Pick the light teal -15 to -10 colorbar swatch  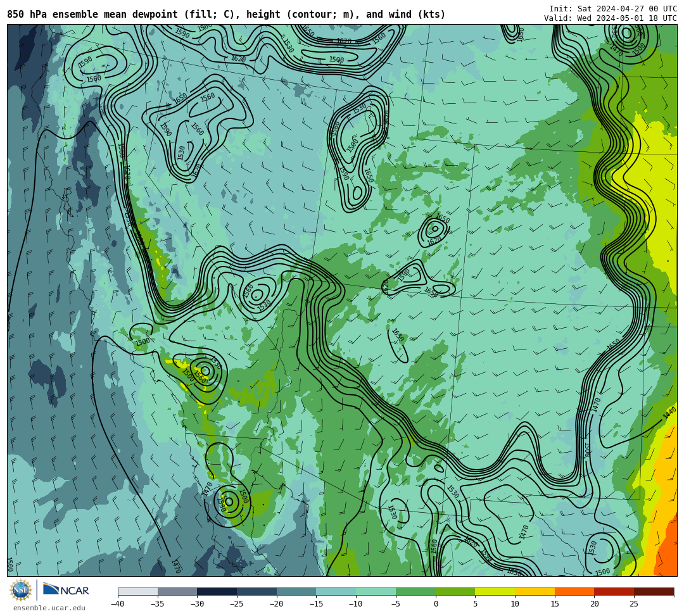[x=336, y=591]
